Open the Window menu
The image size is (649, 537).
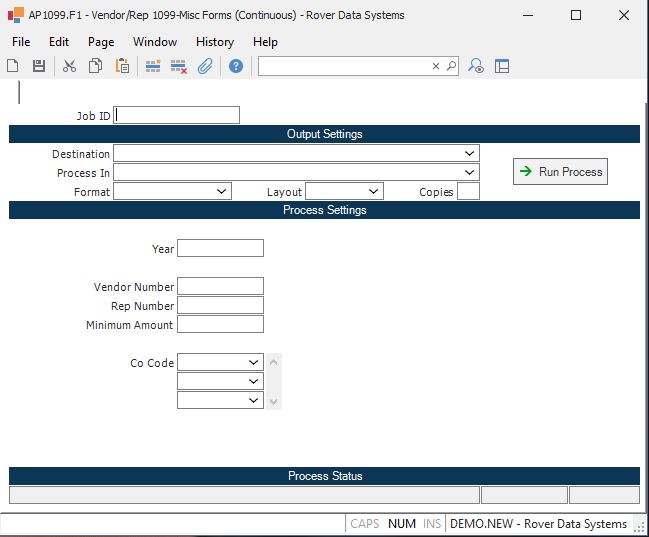point(155,42)
